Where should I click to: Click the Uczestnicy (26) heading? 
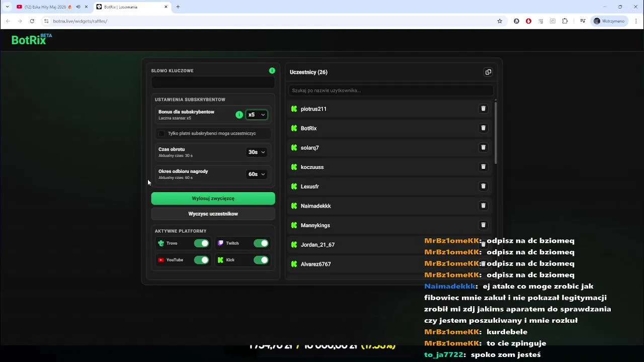coord(308,72)
